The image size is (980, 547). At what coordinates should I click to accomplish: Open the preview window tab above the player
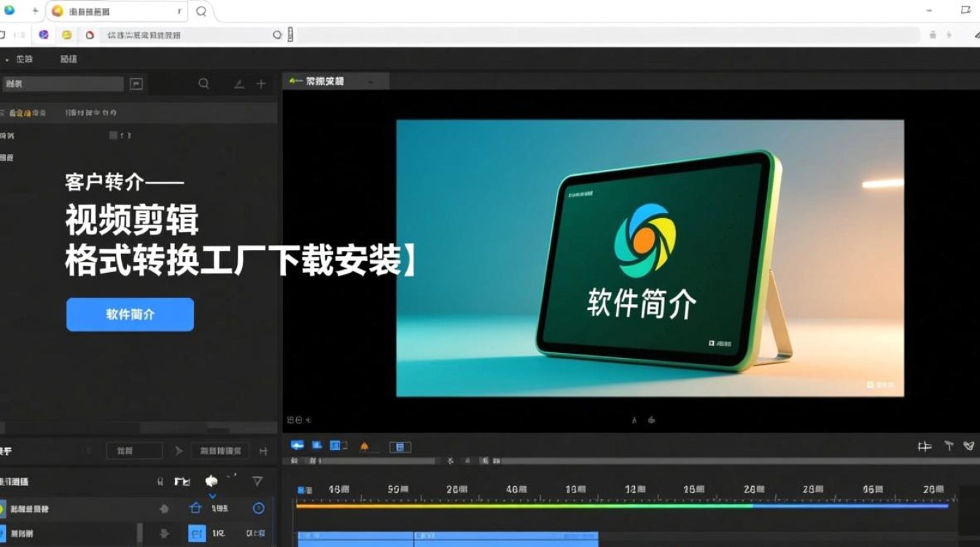(335, 81)
